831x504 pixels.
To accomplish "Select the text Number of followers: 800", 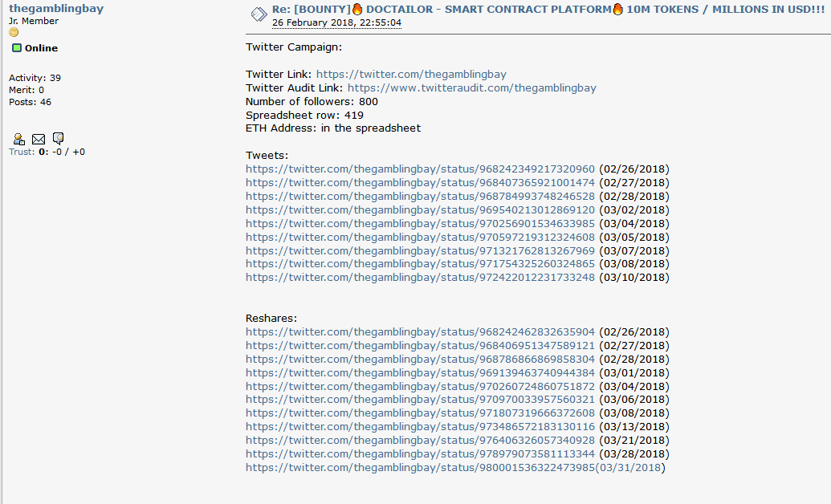I will click(312, 102).
